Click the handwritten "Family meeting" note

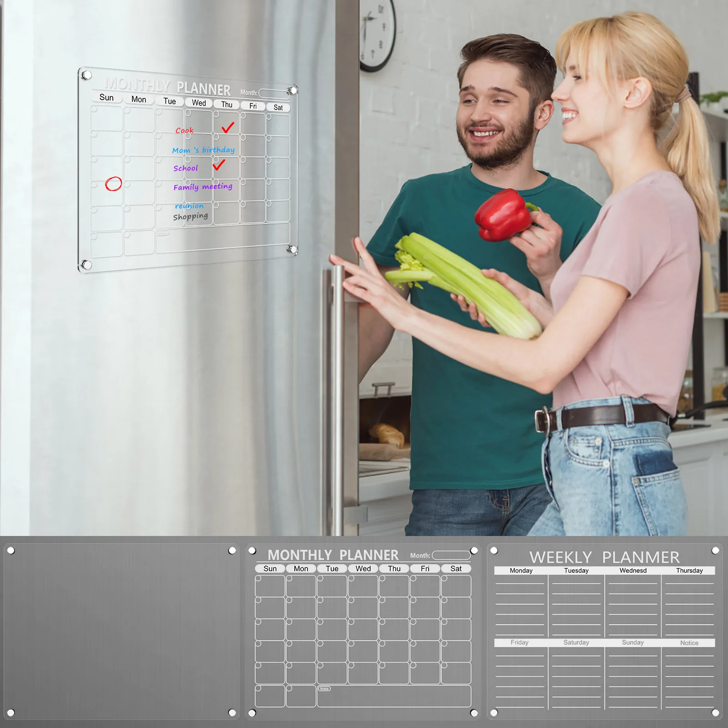tap(203, 187)
